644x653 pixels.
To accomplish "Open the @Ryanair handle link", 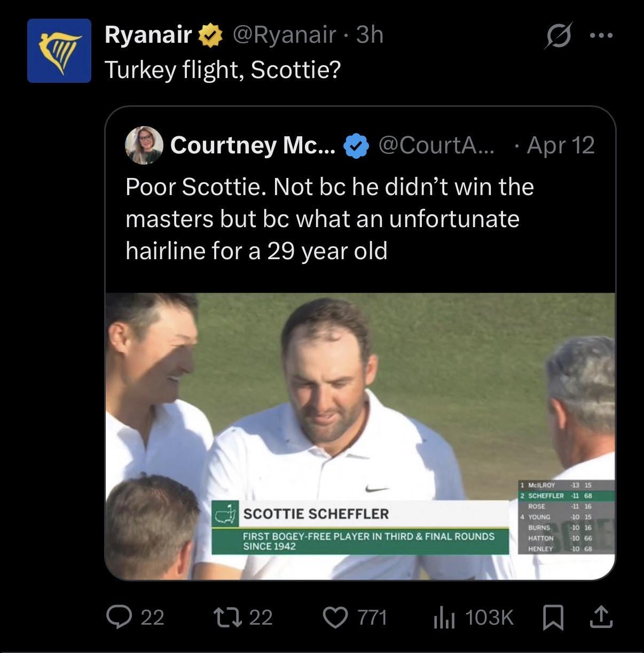I will pyautogui.click(x=284, y=35).
